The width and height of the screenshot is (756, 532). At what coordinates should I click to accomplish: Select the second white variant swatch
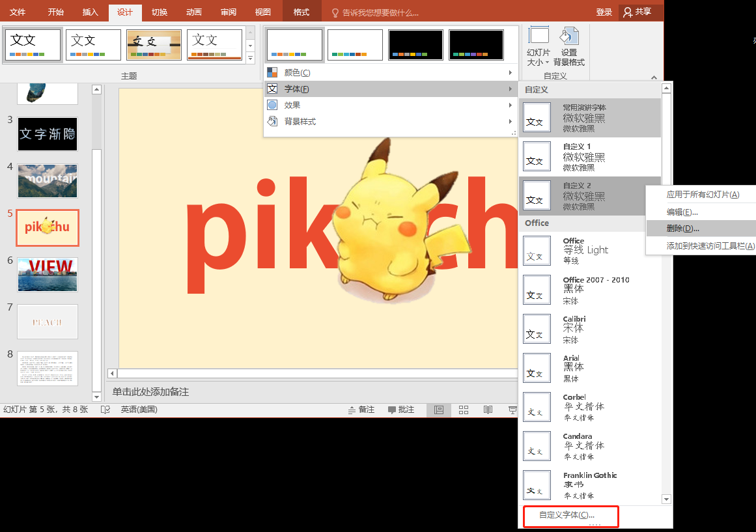pyautogui.click(x=355, y=45)
